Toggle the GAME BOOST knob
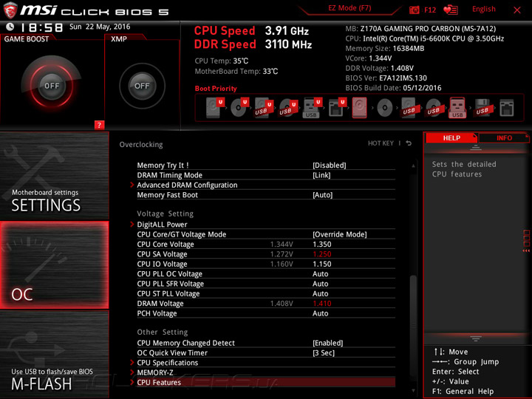The width and height of the screenshot is (532, 399). (52, 86)
